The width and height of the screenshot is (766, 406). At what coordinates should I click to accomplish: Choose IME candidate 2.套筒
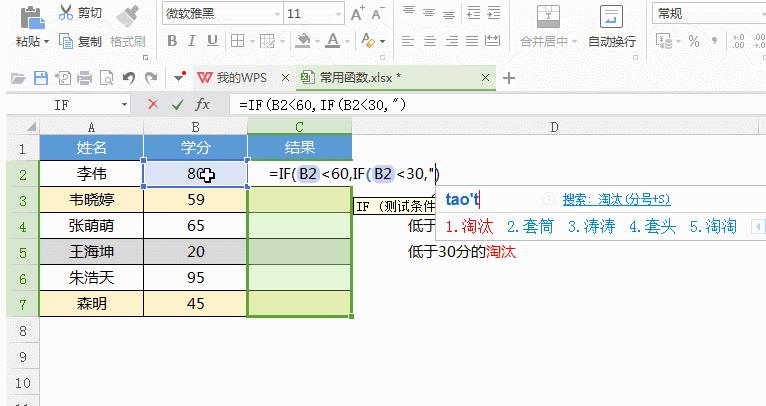pyautogui.click(x=530, y=227)
